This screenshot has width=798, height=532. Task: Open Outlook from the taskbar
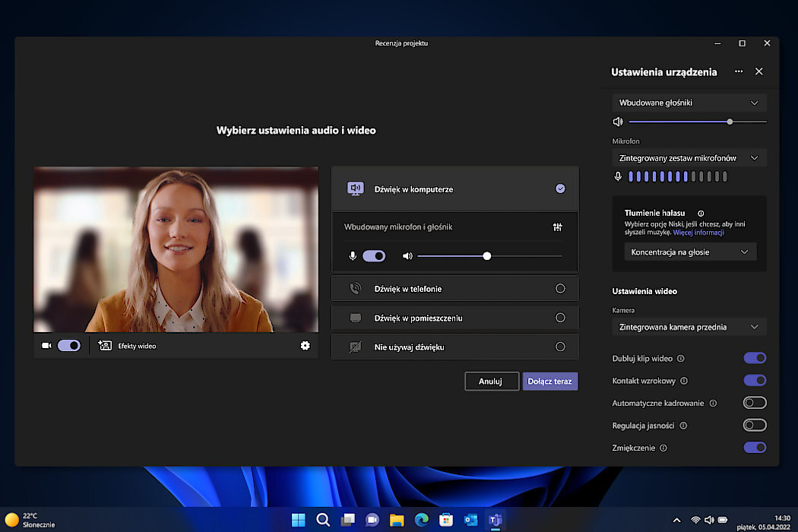(x=470, y=520)
